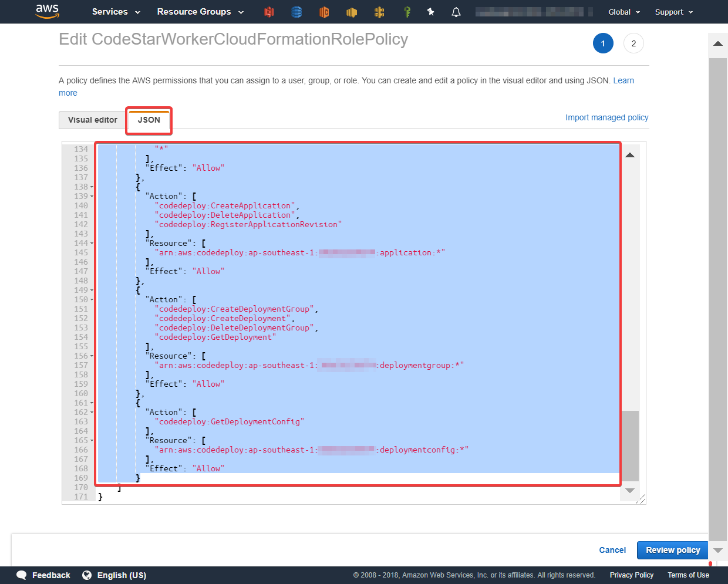Click the Feedback speech bubble icon
The height and width of the screenshot is (584, 728).
[x=22, y=575]
